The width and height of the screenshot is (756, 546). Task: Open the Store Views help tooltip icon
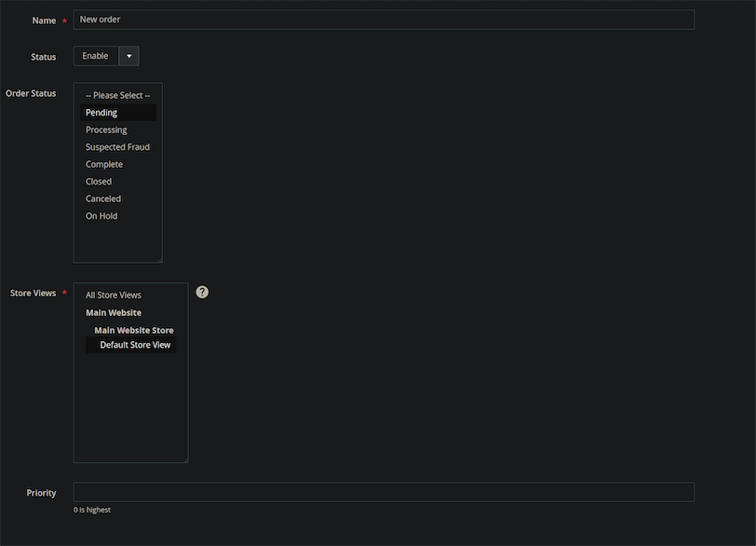tap(202, 291)
